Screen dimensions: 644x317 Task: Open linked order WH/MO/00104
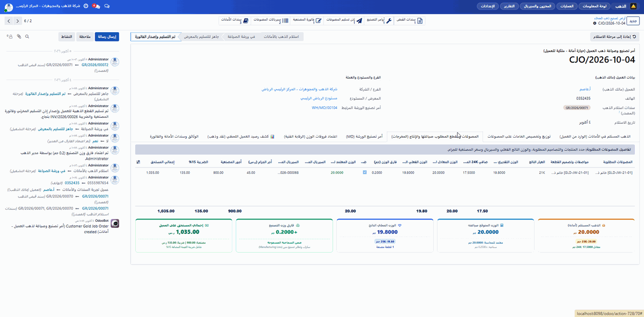click(x=324, y=108)
